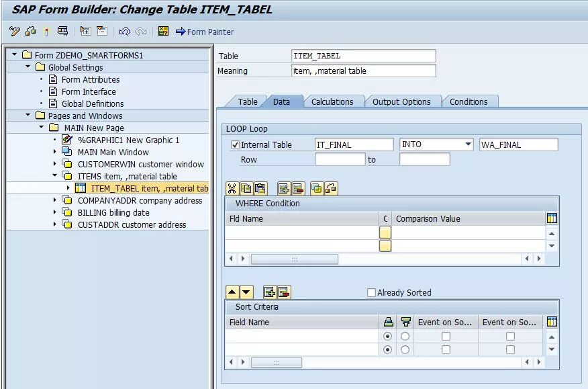Collapse the MAIN New Page node
This screenshot has height=389, width=588.
coord(42,127)
